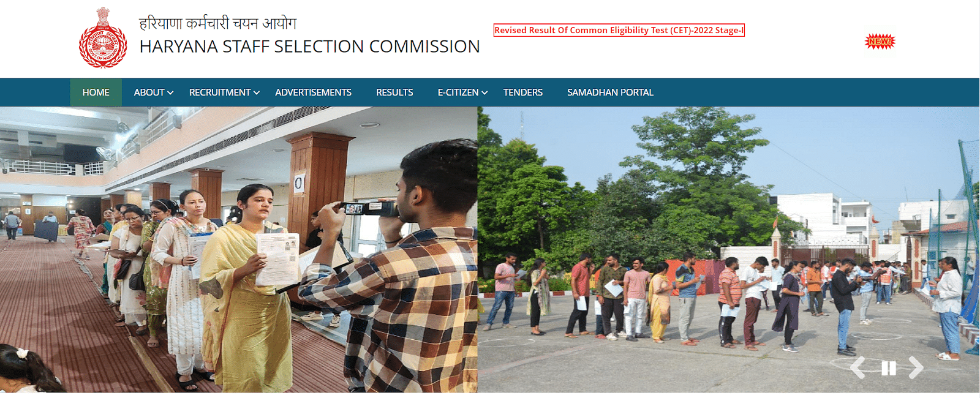Select the HOME menu item
980x398 pixels.
coord(96,92)
